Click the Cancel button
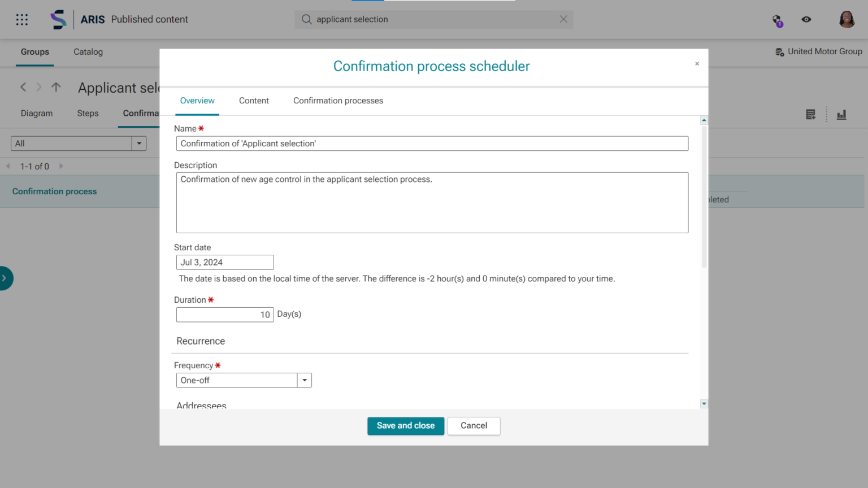The width and height of the screenshot is (868, 488). (474, 426)
